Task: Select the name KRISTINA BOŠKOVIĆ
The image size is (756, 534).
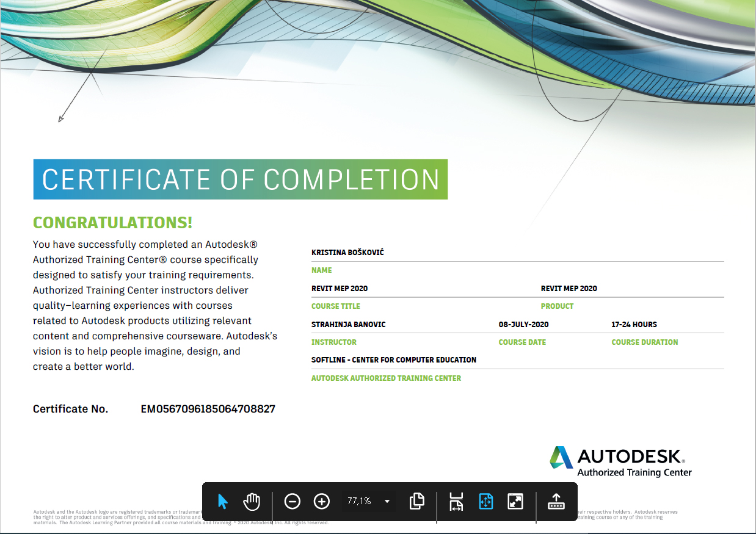Action: pyautogui.click(x=347, y=253)
